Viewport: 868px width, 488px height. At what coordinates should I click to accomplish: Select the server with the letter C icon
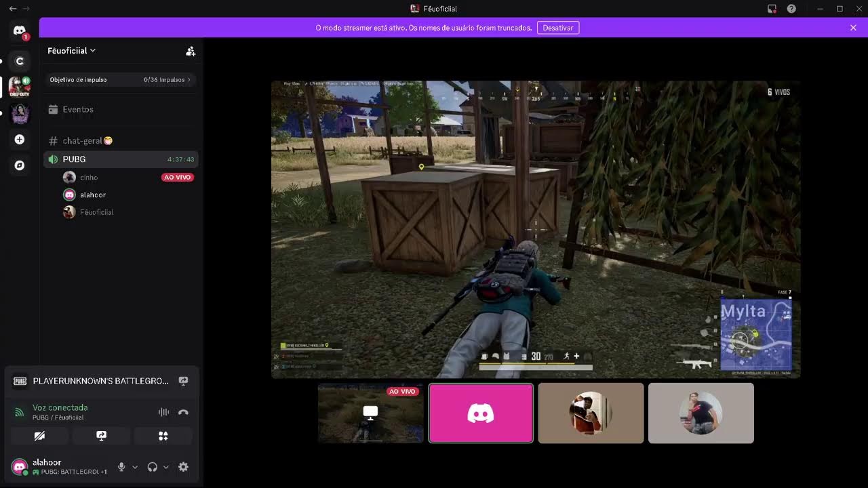[x=20, y=61]
